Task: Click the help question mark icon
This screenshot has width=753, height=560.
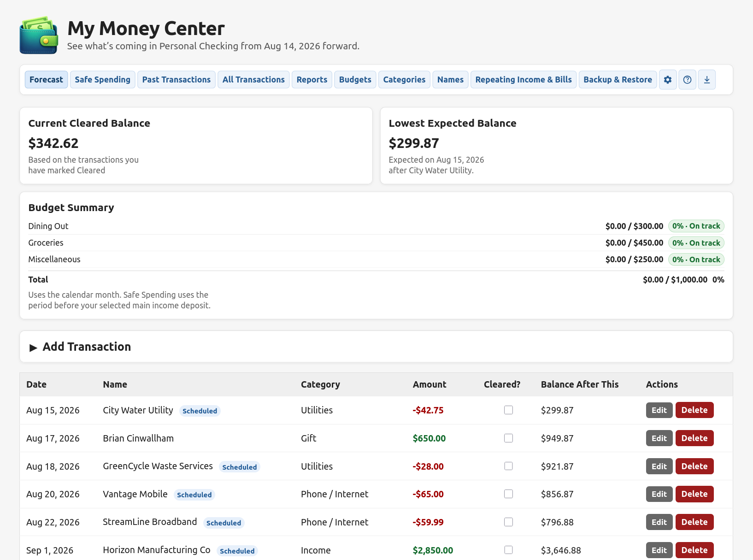Action: (687, 80)
